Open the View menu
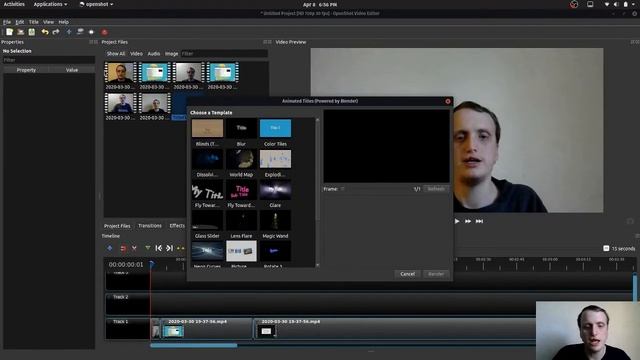 (x=48, y=22)
